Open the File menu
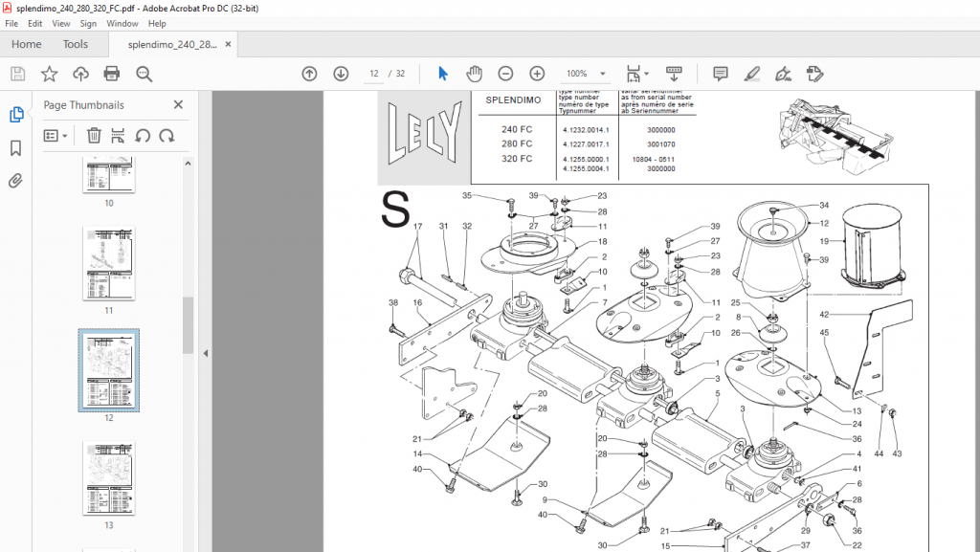This screenshot has height=552, width=980. pyautogui.click(x=11, y=23)
